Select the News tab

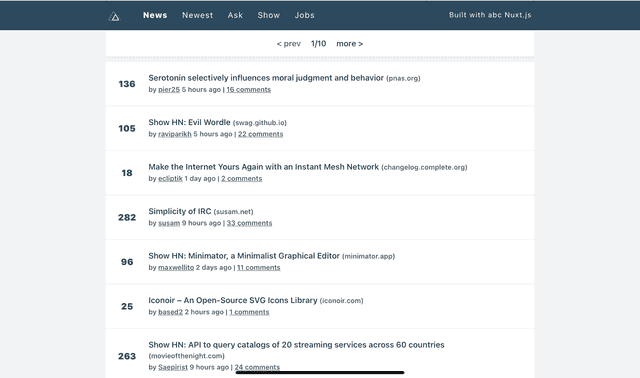point(155,15)
